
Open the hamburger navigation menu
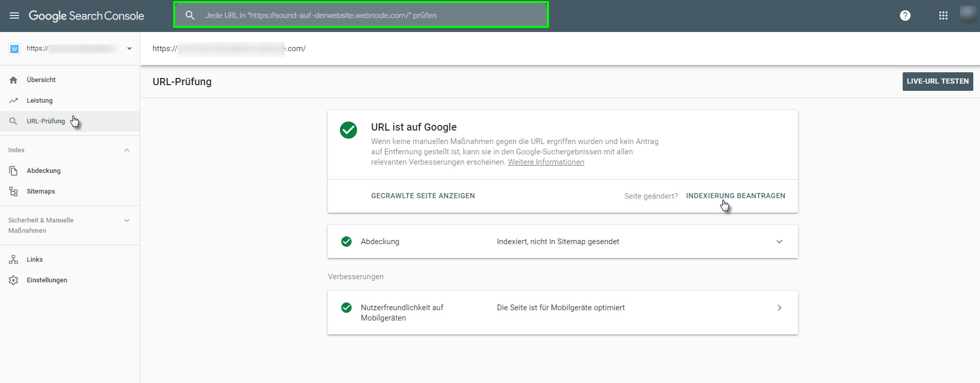14,15
